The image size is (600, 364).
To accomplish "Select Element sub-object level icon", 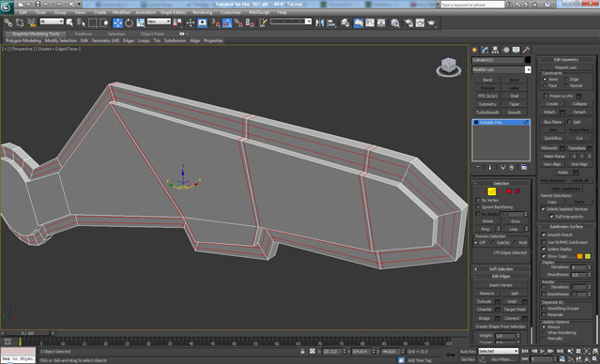I will pos(517,191).
